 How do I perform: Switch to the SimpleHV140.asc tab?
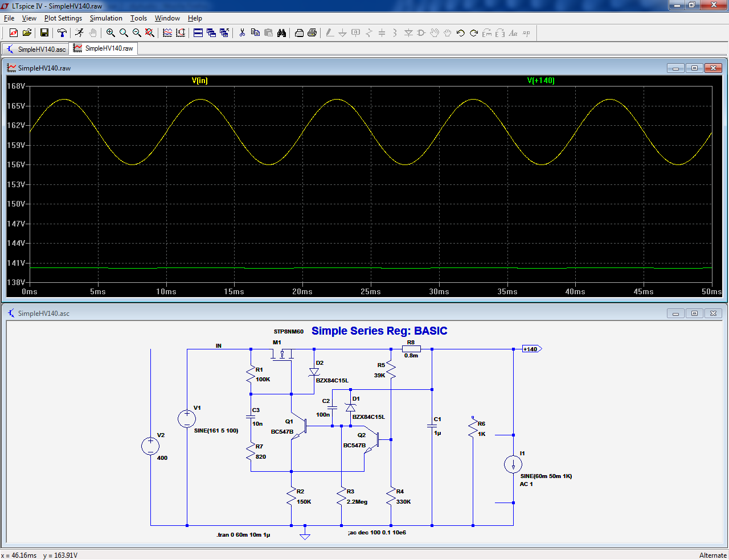pyautogui.click(x=36, y=49)
